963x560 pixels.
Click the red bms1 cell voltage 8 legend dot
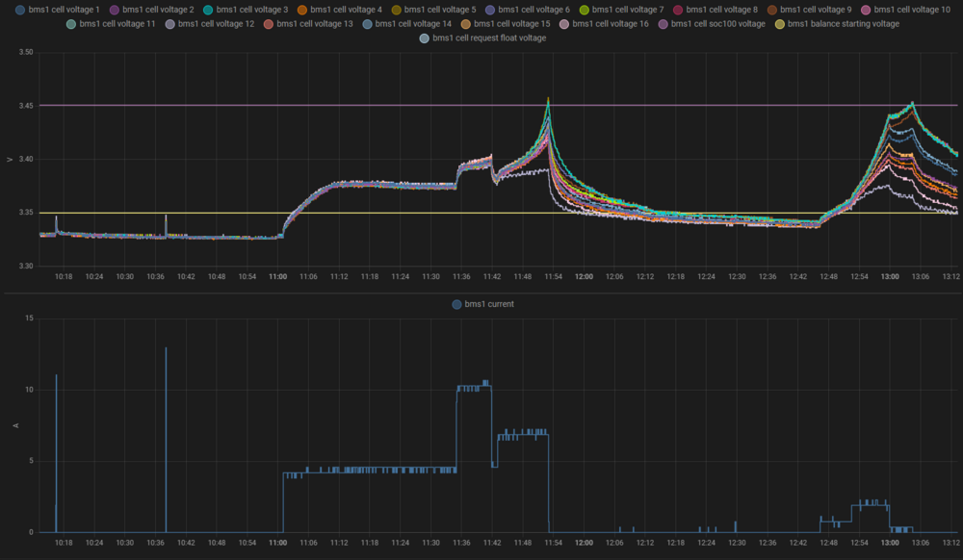tap(678, 10)
